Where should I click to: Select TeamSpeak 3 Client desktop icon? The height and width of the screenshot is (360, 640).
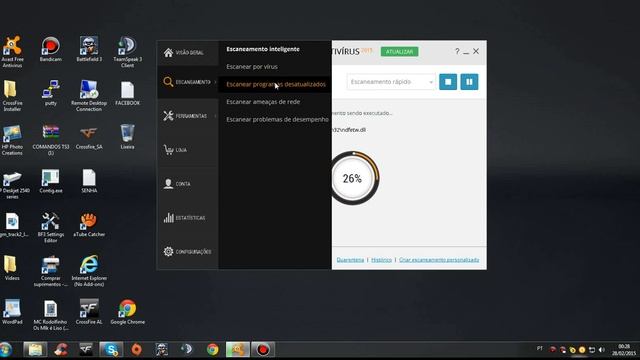click(127, 52)
